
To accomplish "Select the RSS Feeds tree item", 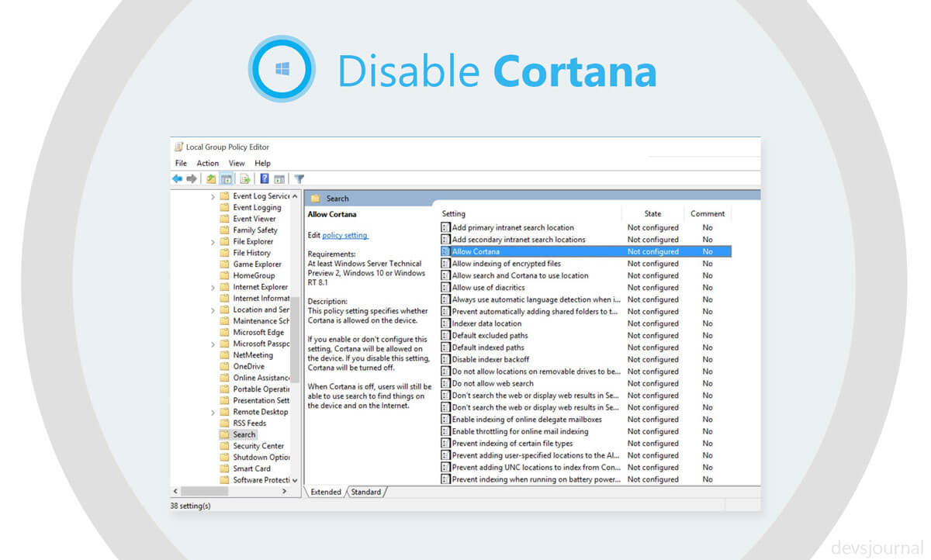I will [x=249, y=423].
